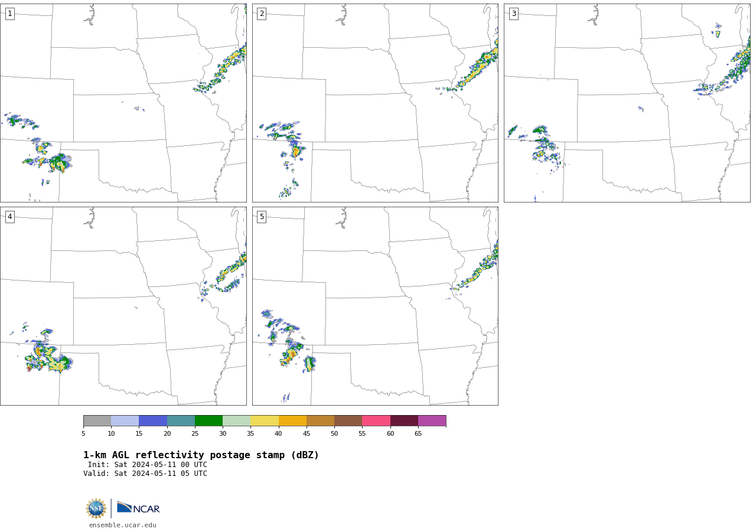This screenshot has width=756, height=532.
Task: Click the colorbar tick label 40
Action: tap(279, 434)
